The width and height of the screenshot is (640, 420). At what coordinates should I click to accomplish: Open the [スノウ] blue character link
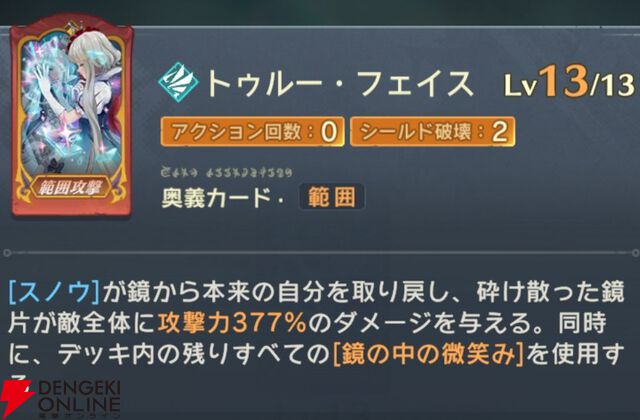[x=55, y=292]
